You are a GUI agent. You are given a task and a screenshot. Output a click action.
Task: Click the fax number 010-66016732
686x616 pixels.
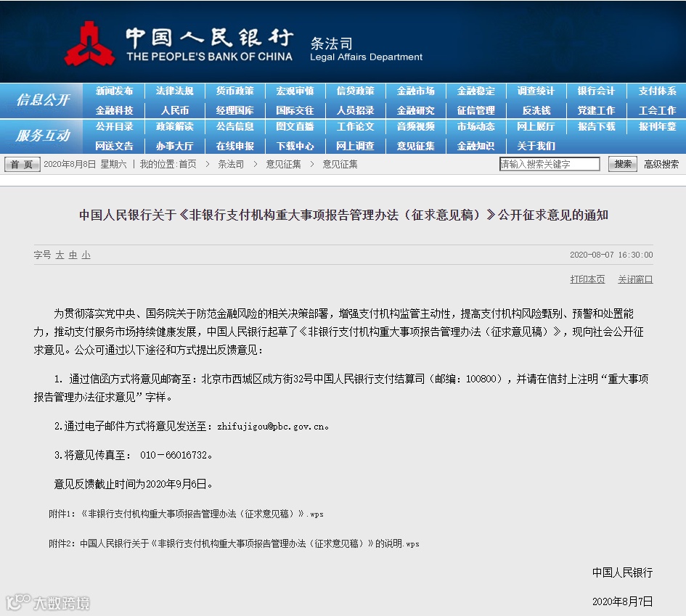[173, 455]
